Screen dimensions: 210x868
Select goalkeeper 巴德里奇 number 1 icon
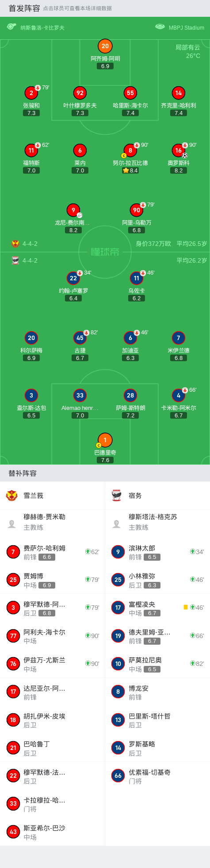pyautogui.click(x=105, y=440)
